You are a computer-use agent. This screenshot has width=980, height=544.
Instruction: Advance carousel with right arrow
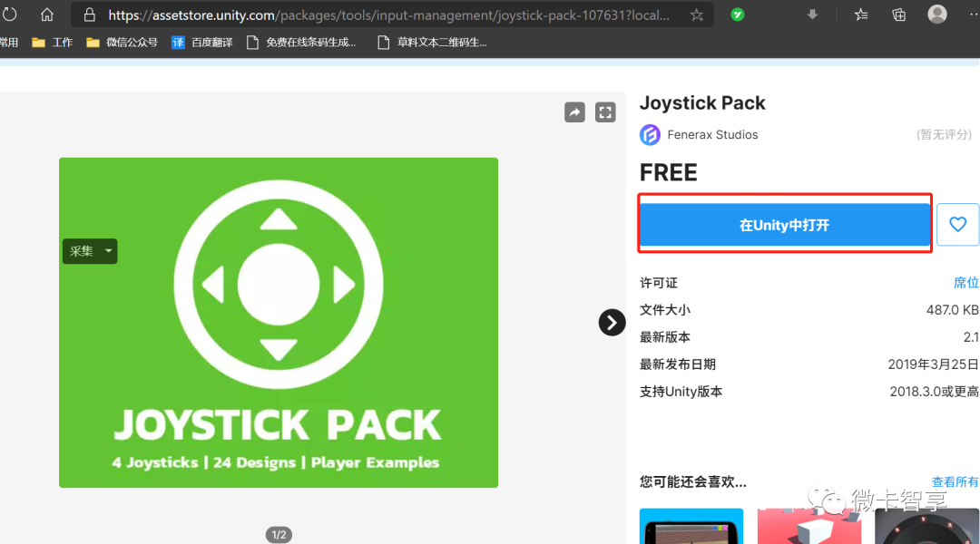tap(612, 322)
